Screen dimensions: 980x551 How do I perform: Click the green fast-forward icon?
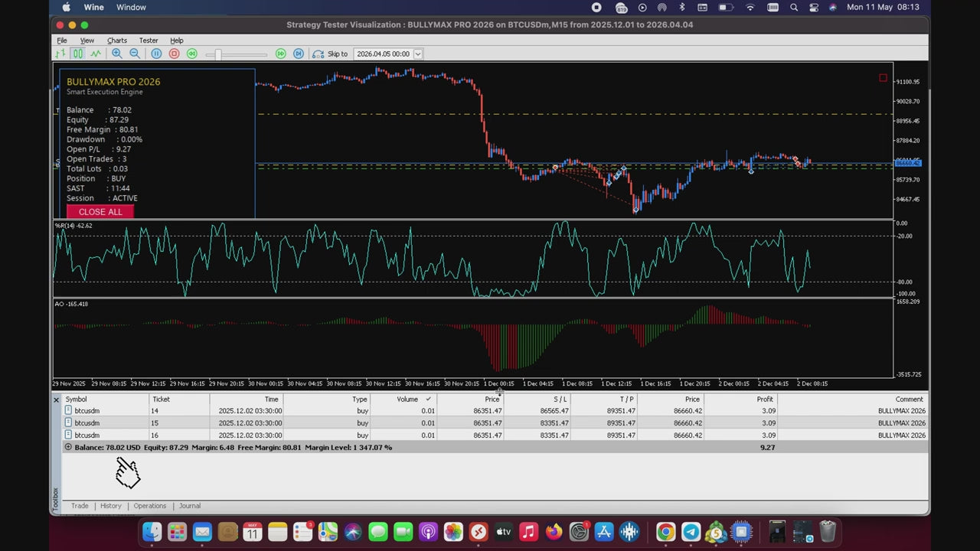pos(280,54)
